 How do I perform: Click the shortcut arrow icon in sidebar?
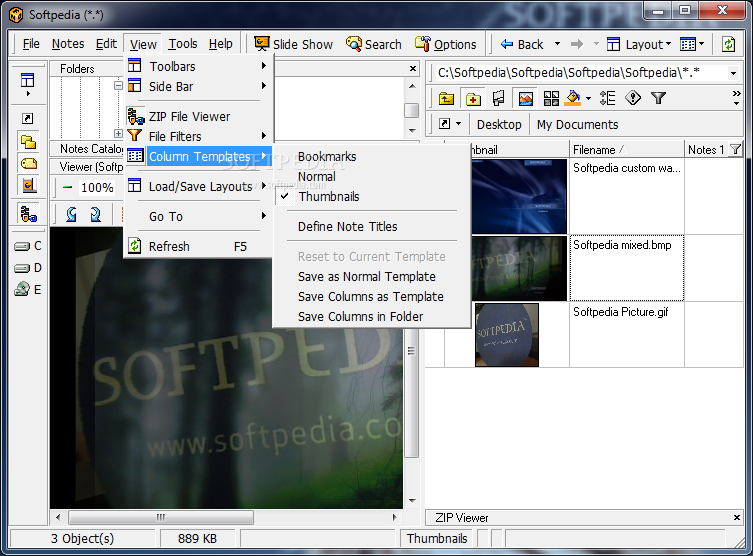point(28,118)
